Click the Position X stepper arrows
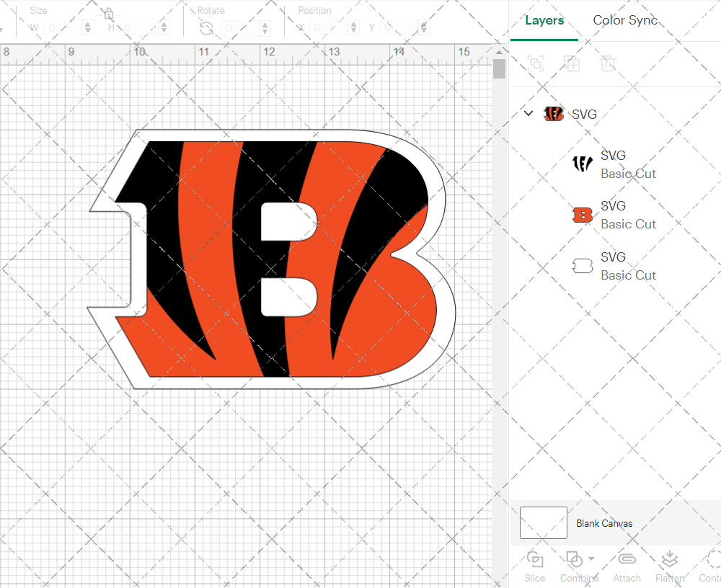The width and height of the screenshot is (721, 588). (x=353, y=28)
